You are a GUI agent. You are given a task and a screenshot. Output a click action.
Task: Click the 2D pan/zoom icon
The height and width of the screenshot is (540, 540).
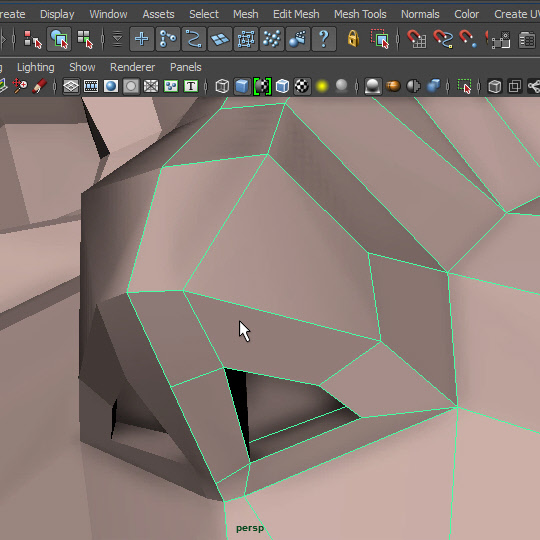20,86
